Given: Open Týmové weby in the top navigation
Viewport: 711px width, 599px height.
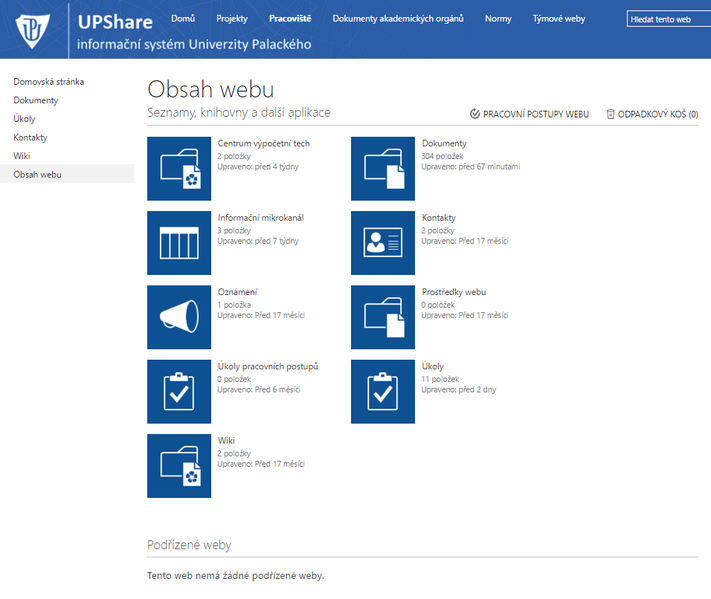Looking at the screenshot, I should pyautogui.click(x=559, y=19).
